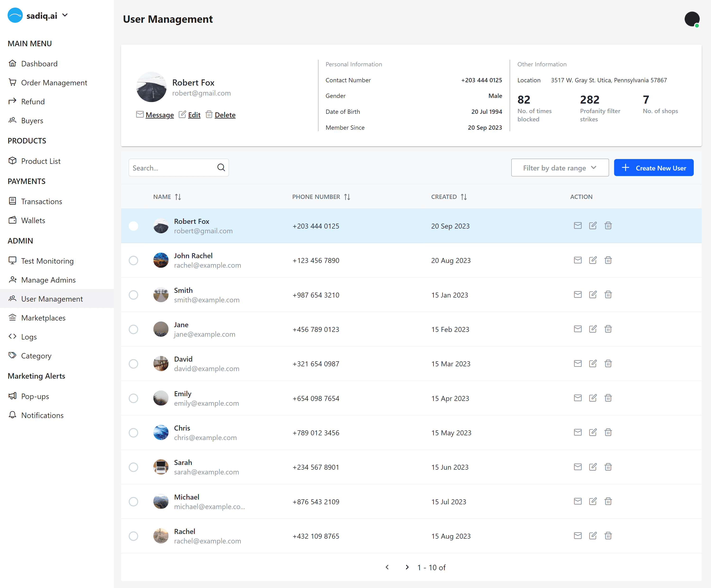This screenshot has width=711, height=588.
Task: Click the trash icon in Robert Fox row
Action: click(x=608, y=225)
